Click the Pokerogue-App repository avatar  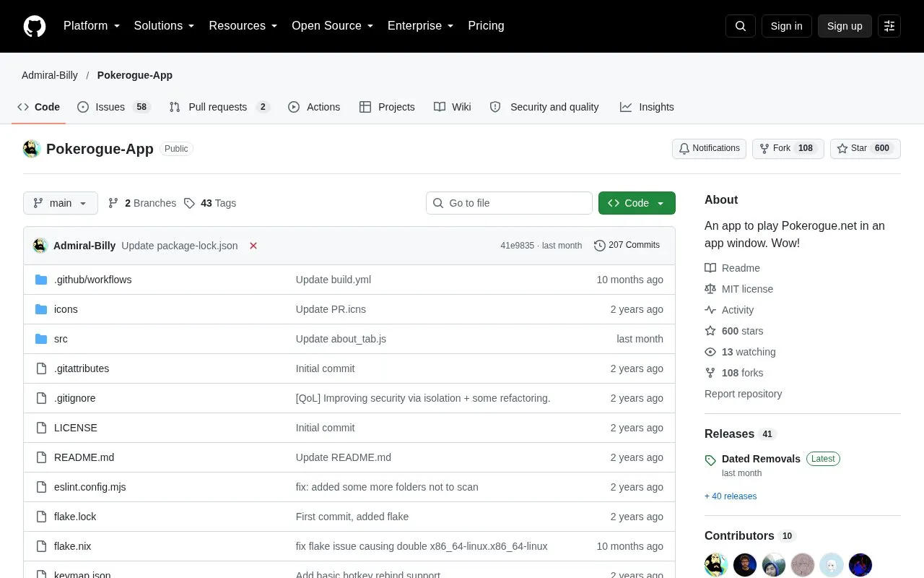coord(32,149)
